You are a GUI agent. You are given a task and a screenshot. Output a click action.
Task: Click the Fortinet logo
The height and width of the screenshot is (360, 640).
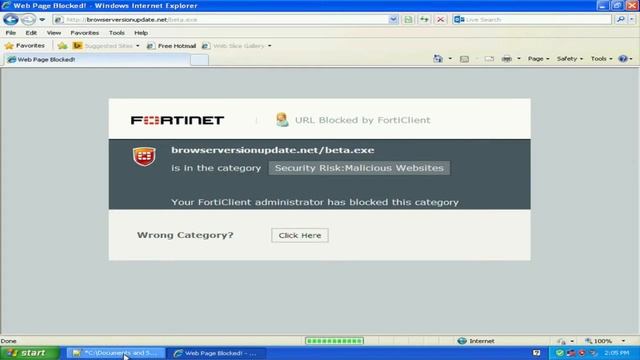point(178,120)
